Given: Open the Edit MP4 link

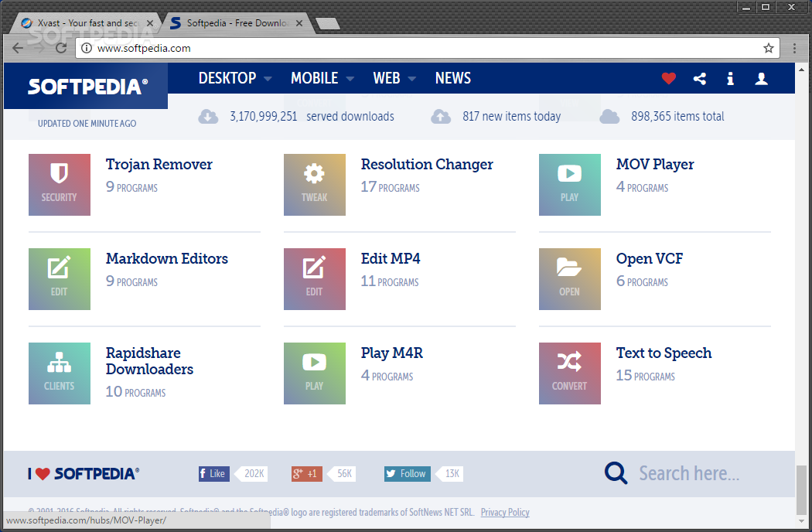Looking at the screenshot, I should point(391,258).
